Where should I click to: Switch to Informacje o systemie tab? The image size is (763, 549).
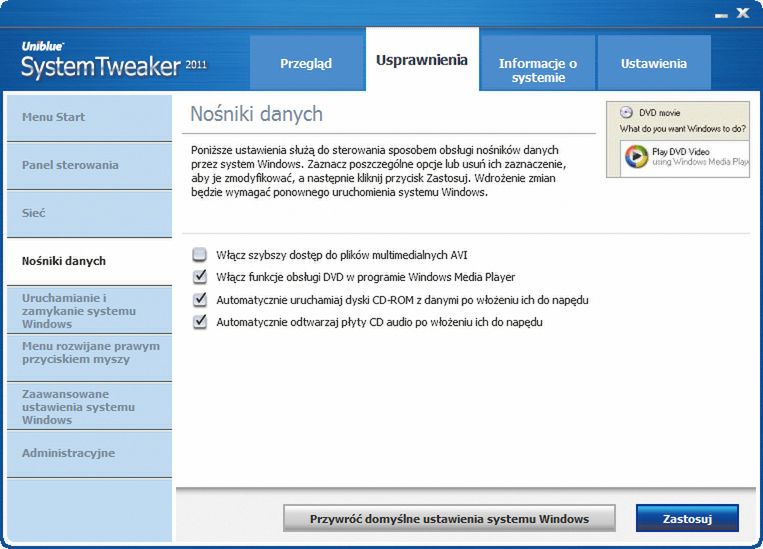tap(538, 63)
